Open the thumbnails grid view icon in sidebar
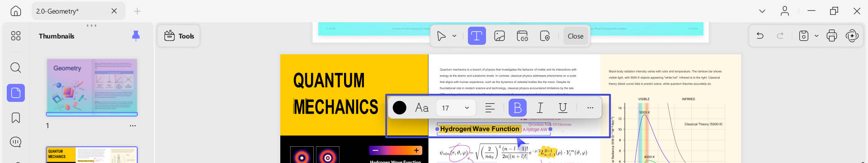Screen dimensions: 868x163 pyautogui.click(x=16, y=36)
